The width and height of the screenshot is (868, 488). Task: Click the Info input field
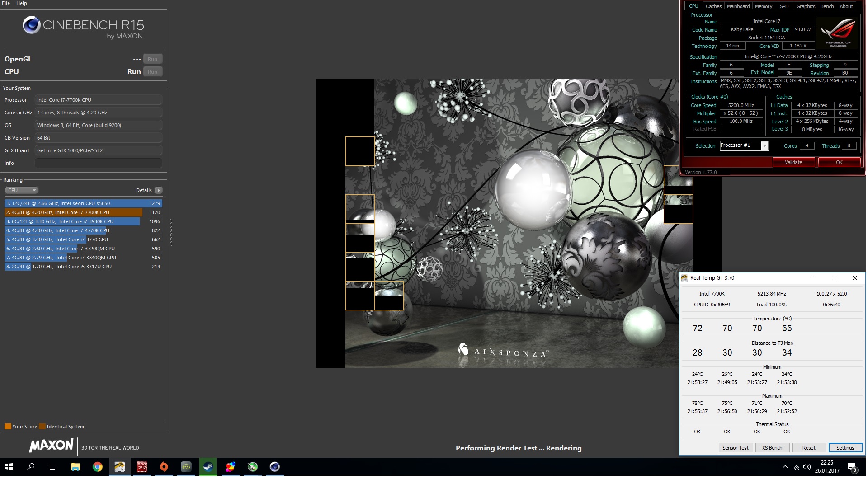99,163
